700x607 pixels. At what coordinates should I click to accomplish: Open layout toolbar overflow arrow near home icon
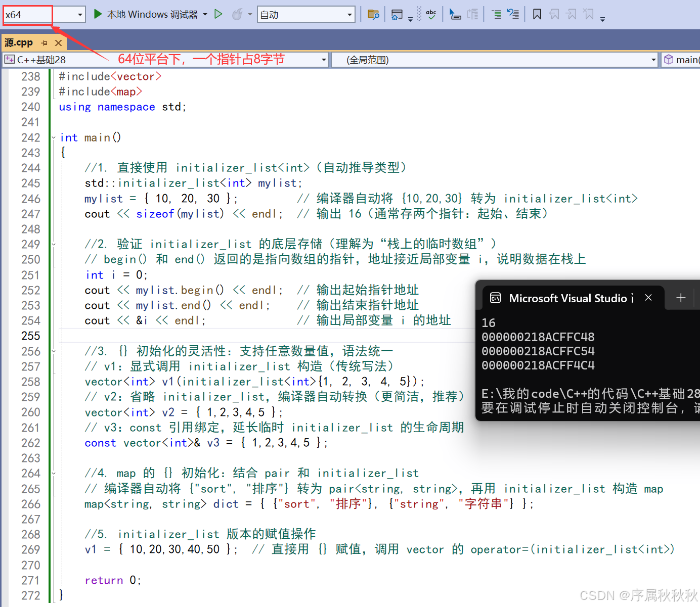point(410,19)
